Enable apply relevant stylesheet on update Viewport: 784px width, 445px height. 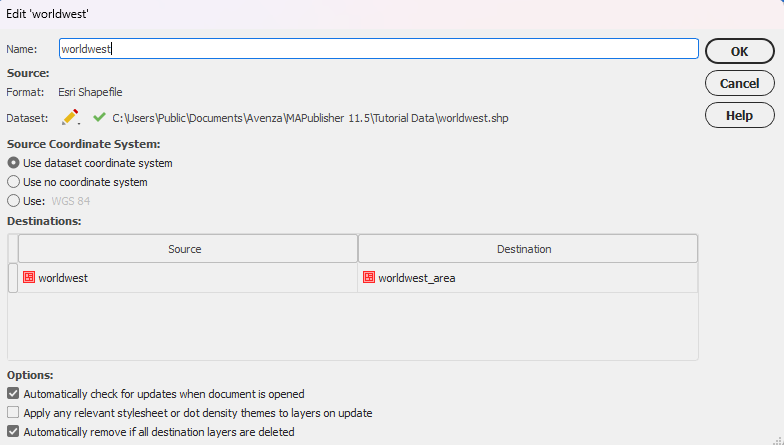click(x=13, y=412)
